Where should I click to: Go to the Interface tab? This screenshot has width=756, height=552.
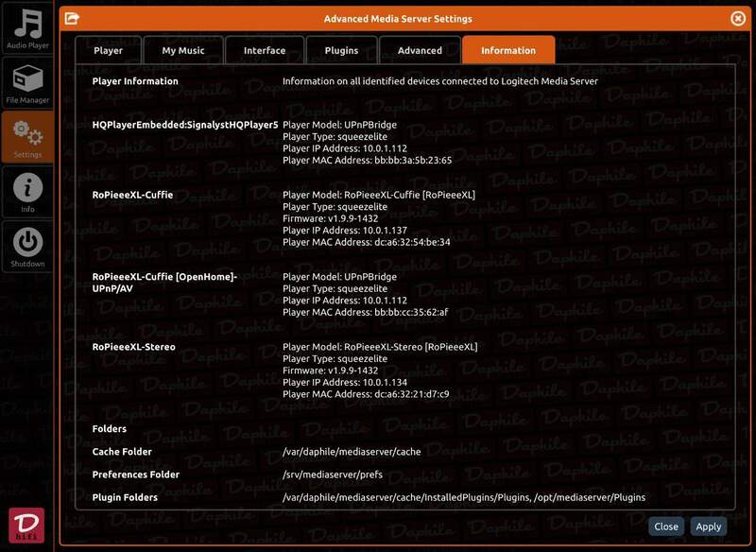(265, 50)
